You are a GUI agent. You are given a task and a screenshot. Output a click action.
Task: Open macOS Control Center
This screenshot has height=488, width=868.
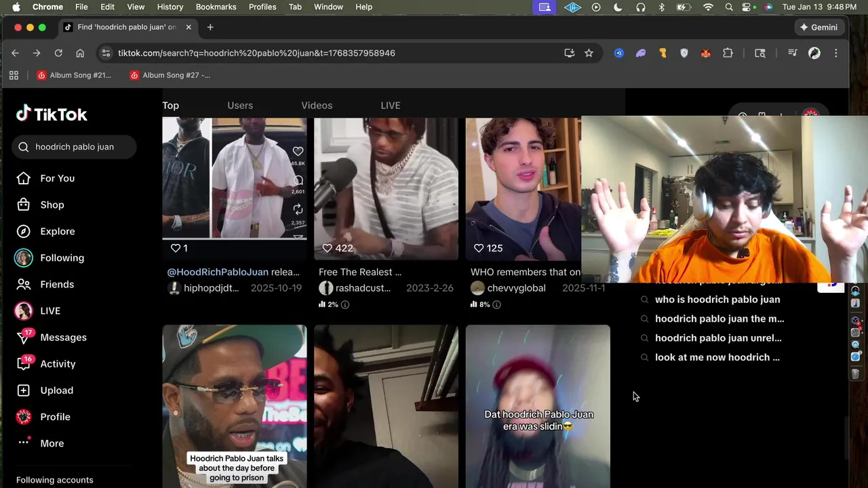coord(748,7)
